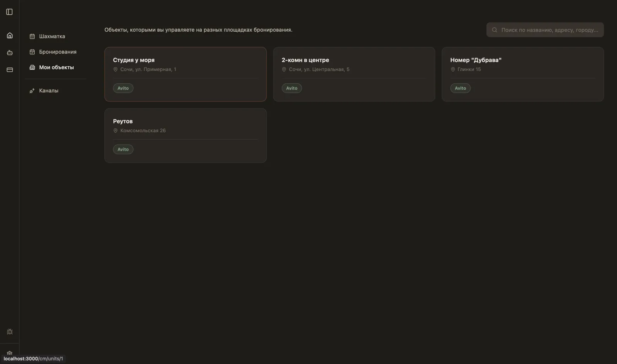Click Avito badge on 2-комн в центре
Screen dimensions: 617x364
(292, 88)
